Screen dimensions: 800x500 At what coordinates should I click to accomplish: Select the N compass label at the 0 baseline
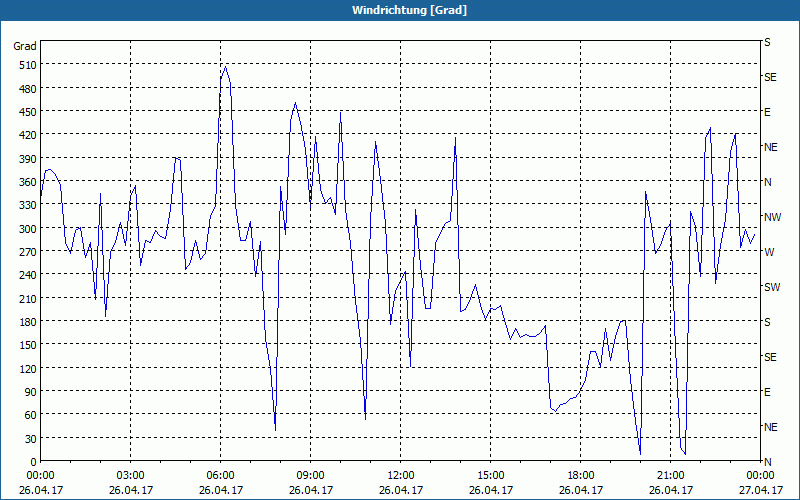pos(767,462)
